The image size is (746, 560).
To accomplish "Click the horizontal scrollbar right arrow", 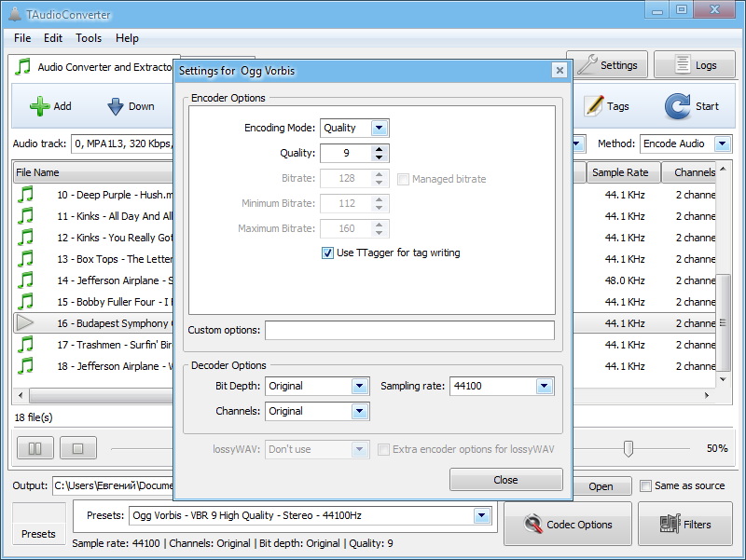I will [x=707, y=395].
